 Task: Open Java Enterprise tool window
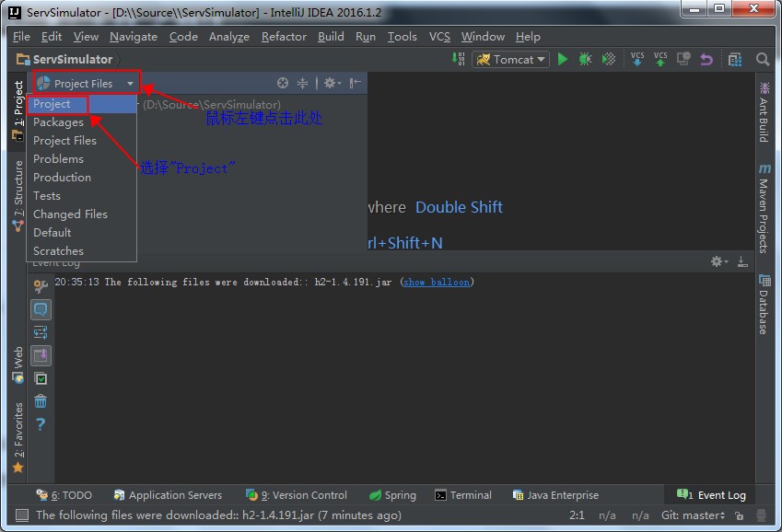(555, 495)
